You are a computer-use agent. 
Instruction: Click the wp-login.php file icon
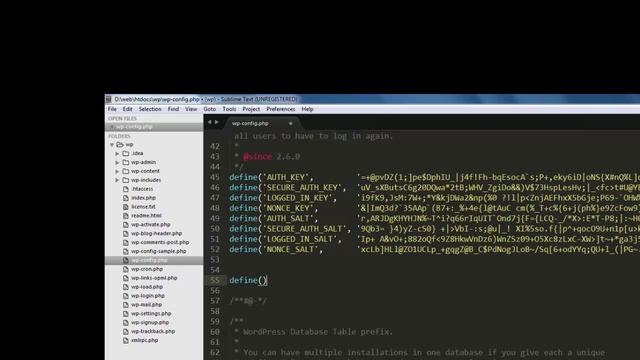click(126, 296)
